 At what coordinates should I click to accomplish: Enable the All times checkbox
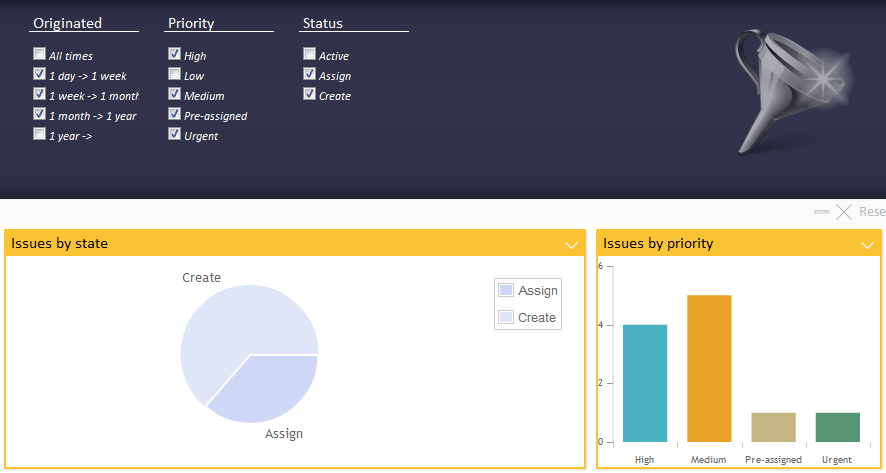click(x=39, y=55)
